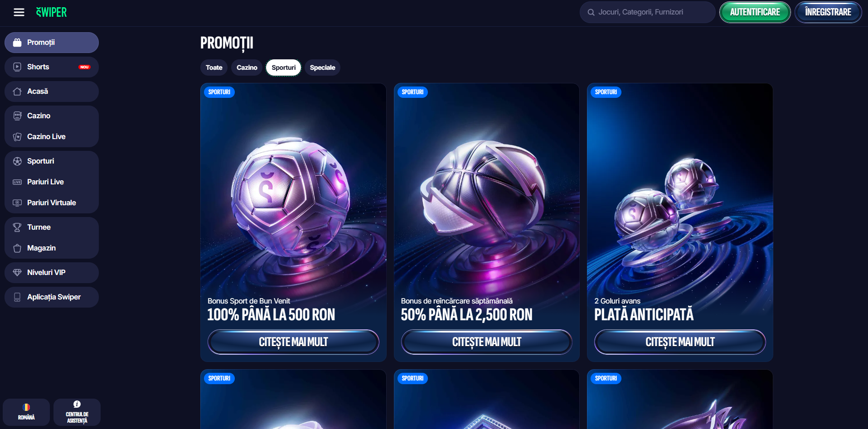
Task: Open Aplicația Swiper mobile app item
Action: pyautogui.click(x=52, y=297)
